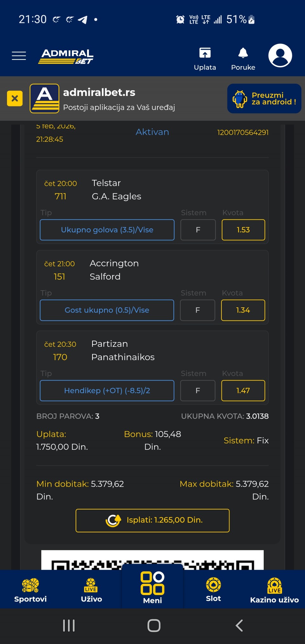Screen dimensions: 305x644
Task: Select the Ukupno golova (3.5)/Vise tip
Action: (x=107, y=230)
